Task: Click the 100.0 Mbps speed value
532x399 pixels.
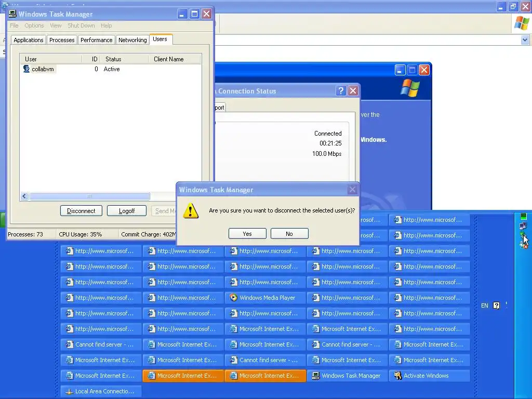Action: point(327,154)
